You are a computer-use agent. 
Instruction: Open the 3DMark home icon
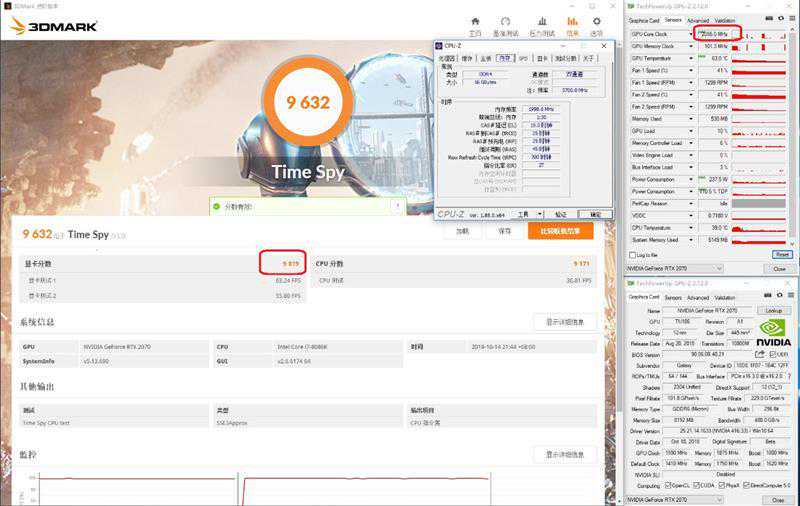[475, 23]
